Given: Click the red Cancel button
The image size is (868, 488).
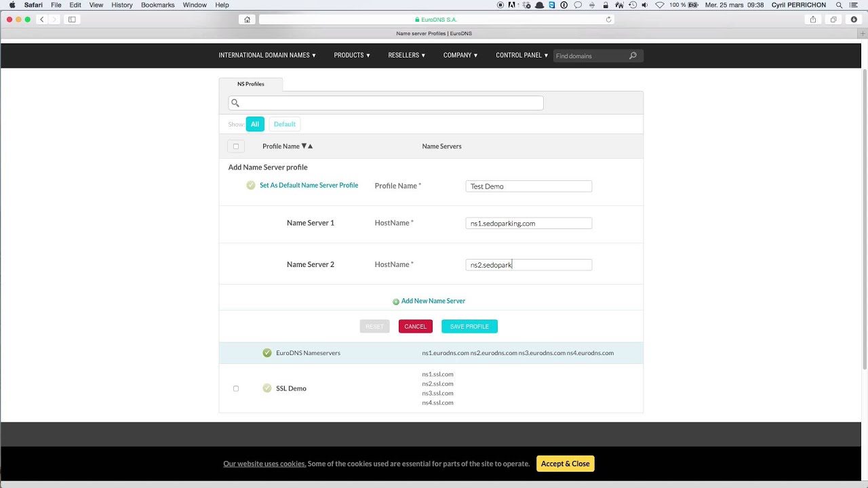Looking at the screenshot, I should pos(415,327).
